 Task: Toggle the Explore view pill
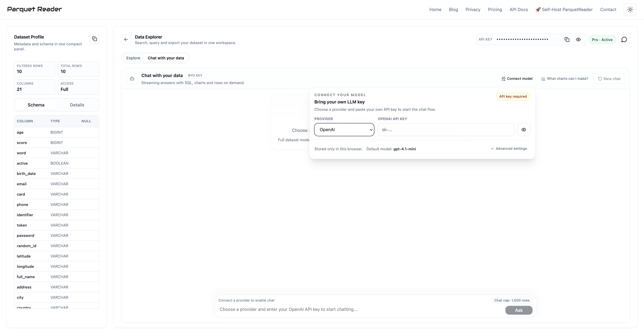click(x=133, y=58)
